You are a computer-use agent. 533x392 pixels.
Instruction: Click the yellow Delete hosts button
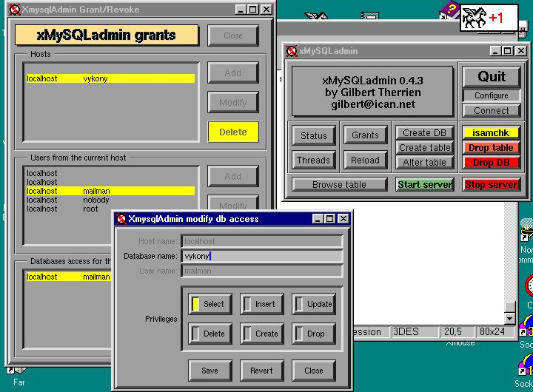point(233,132)
